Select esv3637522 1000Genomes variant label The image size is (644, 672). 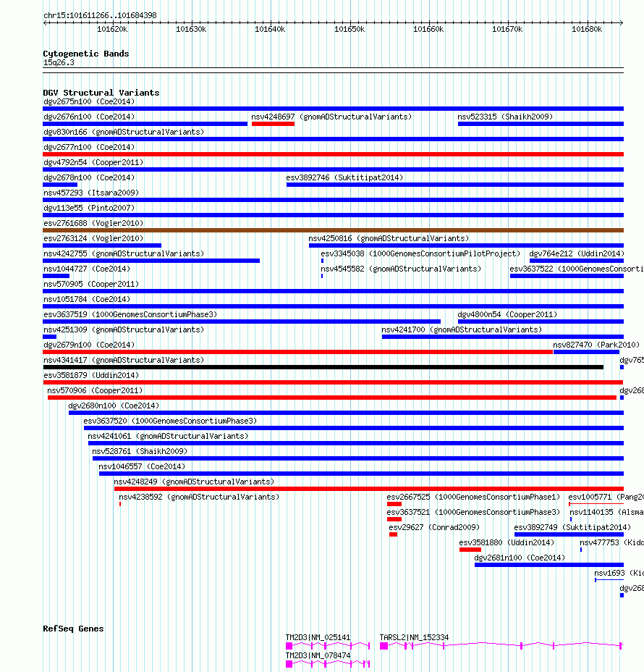[x=577, y=269]
